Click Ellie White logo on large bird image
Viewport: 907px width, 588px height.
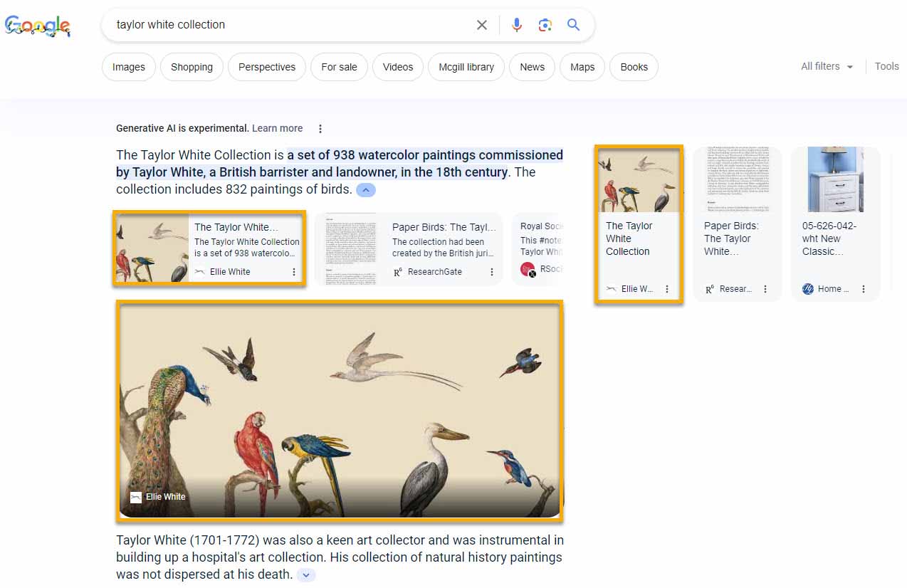[136, 497]
